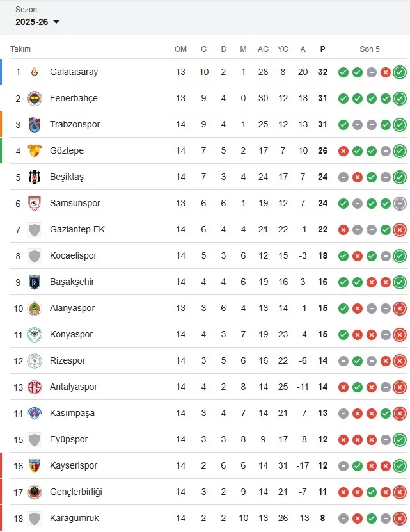
Task: Open the Kocaelispor team link
Action: click(x=74, y=255)
